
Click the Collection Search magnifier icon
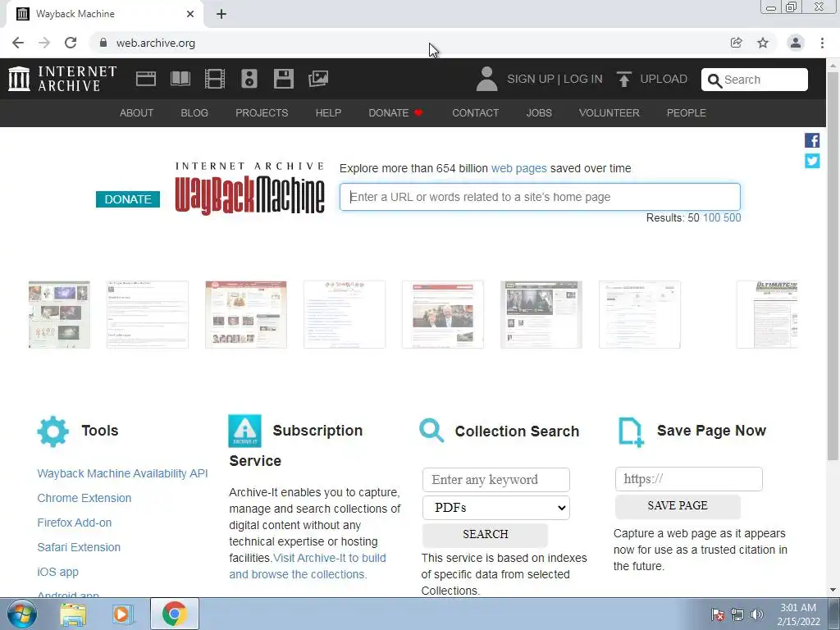click(431, 431)
